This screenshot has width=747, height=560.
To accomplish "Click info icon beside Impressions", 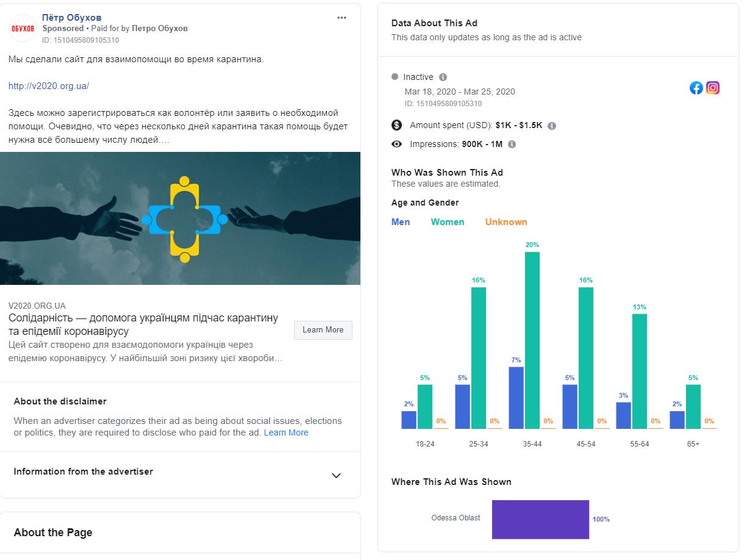I will 512,145.
